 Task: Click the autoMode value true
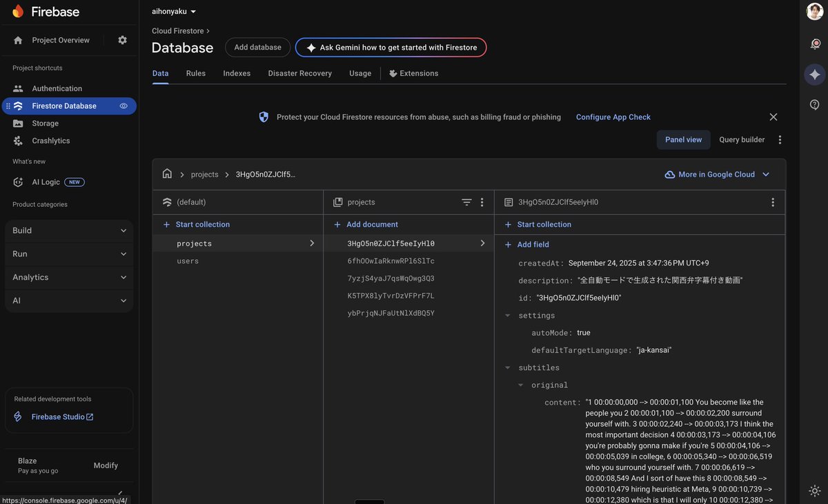pyautogui.click(x=584, y=333)
